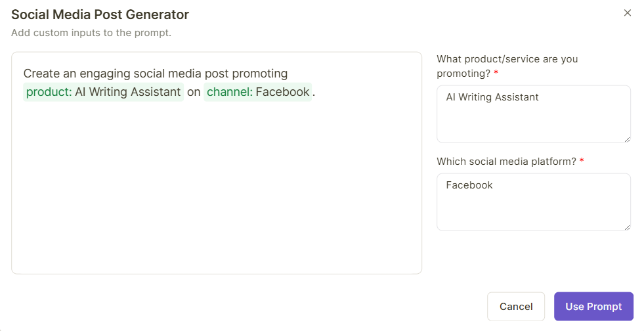
Task: Click the 'Which social media platform?' label
Action: (x=505, y=162)
